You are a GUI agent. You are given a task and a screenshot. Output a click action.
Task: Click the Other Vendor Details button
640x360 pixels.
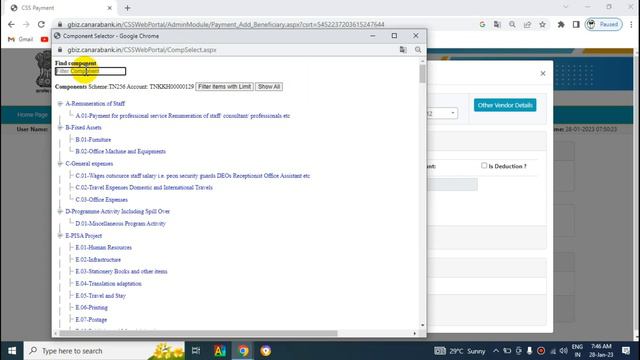click(x=505, y=105)
